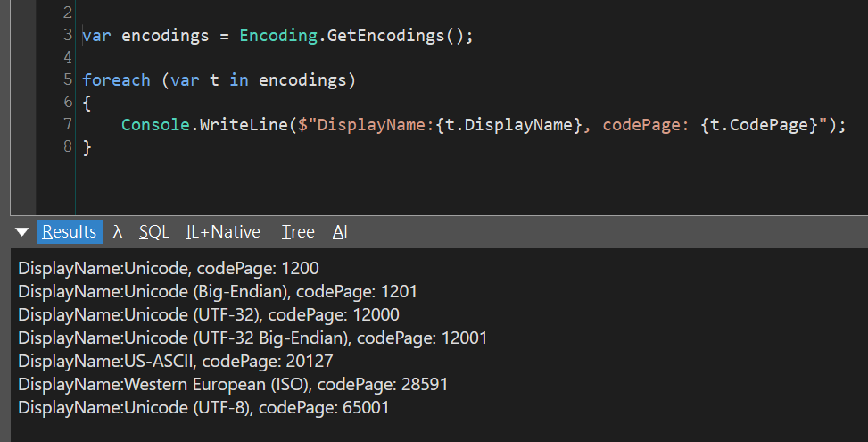
Task: Switch to the Tree tab
Action: pyautogui.click(x=298, y=231)
